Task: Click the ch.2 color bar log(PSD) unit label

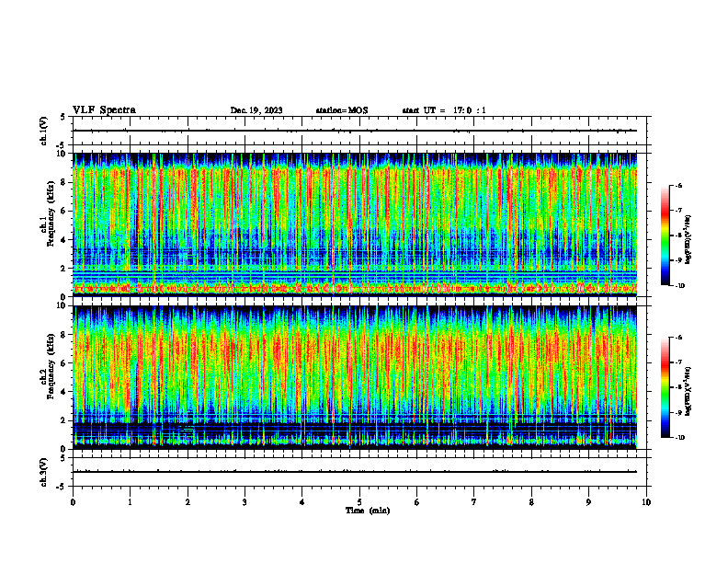Action: (x=688, y=392)
